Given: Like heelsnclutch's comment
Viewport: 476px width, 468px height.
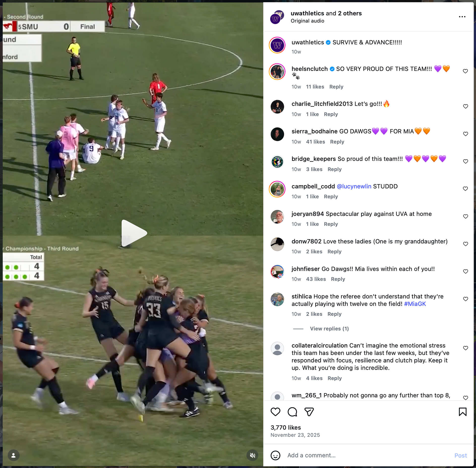Looking at the screenshot, I should [x=465, y=71].
